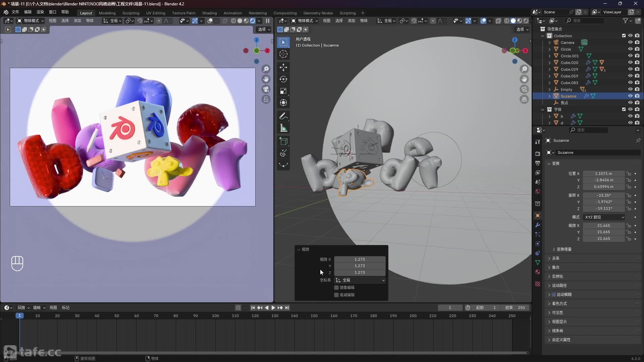Viewport: 644px width, 362px height.
Task: Click zoom icon in right viewport
Action: 524,69
